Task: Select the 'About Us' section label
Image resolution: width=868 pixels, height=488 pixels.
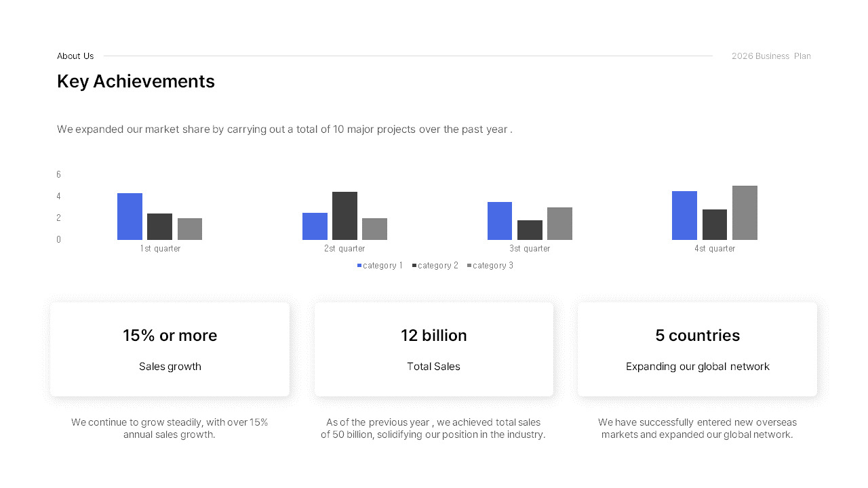Action: tap(75, 56)
